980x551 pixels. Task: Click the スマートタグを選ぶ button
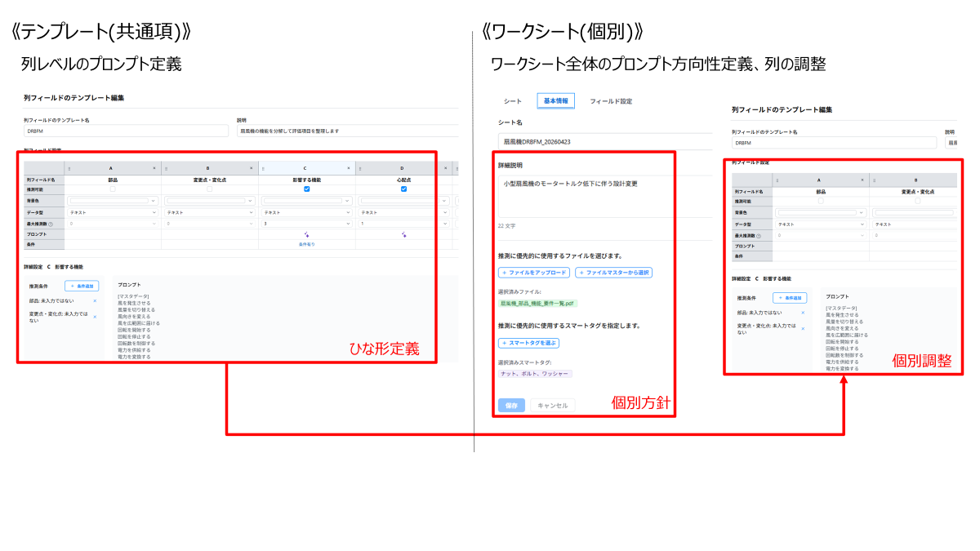coord(528,343)
